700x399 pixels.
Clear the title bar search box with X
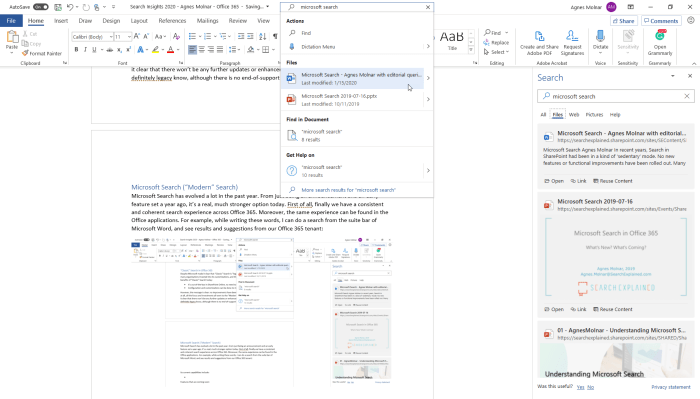[428, 7]
